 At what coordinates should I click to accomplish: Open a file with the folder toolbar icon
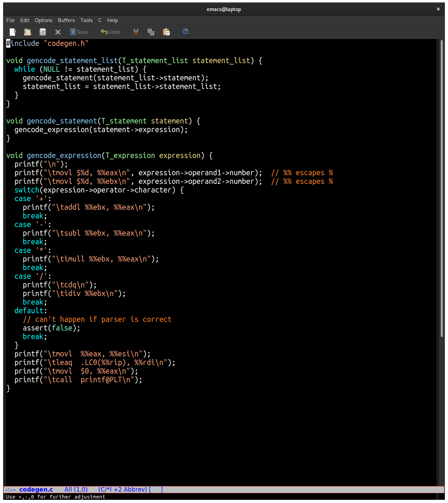[28, 32]
